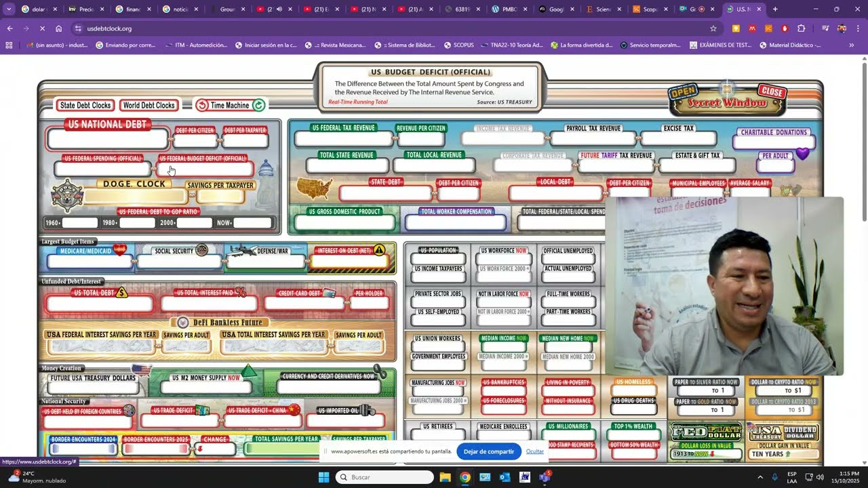The image size is (868, 488).
Task: Click US GROSS DOMESTIC PRODUCT label
Action: coord(344,211)
